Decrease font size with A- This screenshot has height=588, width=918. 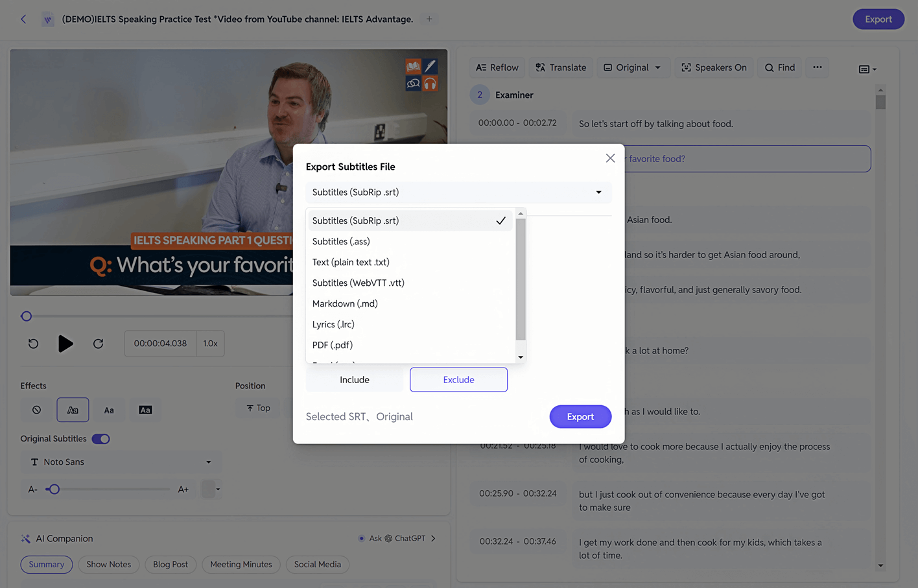pos(33,489)
